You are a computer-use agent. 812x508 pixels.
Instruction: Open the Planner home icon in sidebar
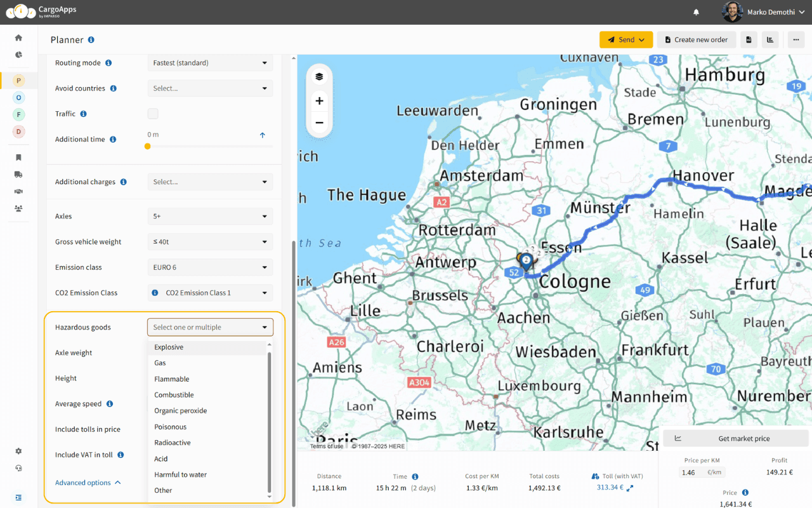click(18, 37)
